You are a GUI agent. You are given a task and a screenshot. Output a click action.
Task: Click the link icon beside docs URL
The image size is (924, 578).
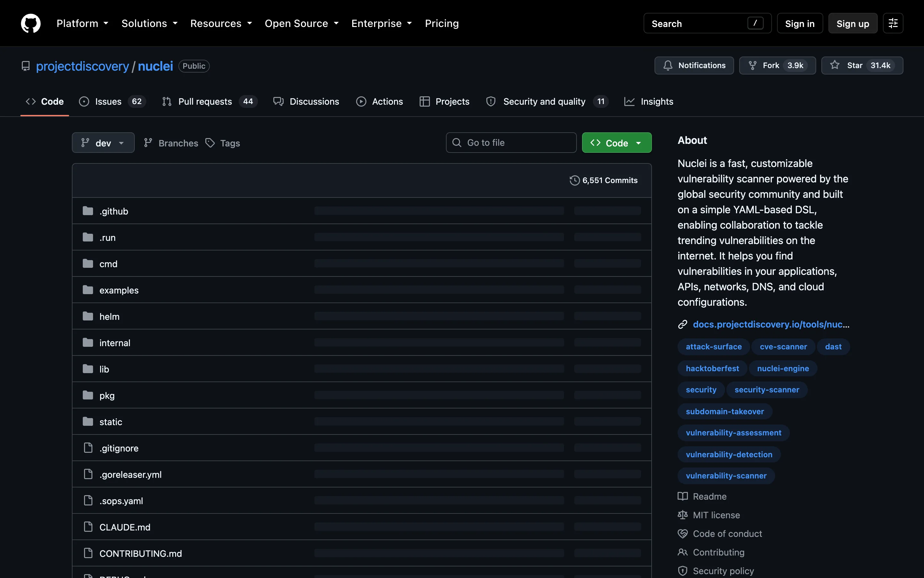[x=682, y=324]
